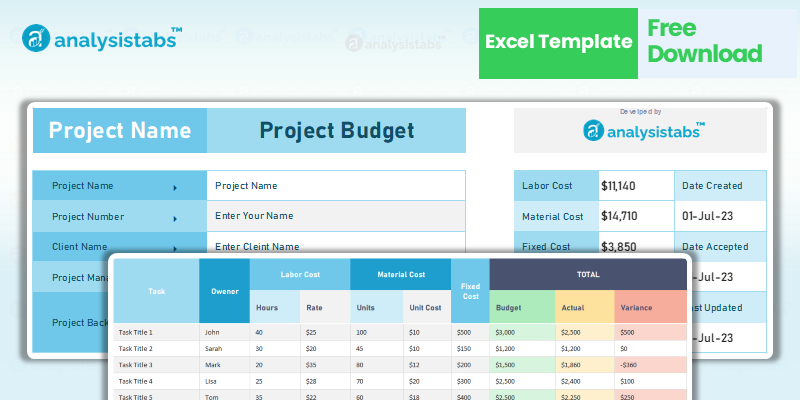
Task: Select the actual $1,860 cell
Action: pos(585,365)
